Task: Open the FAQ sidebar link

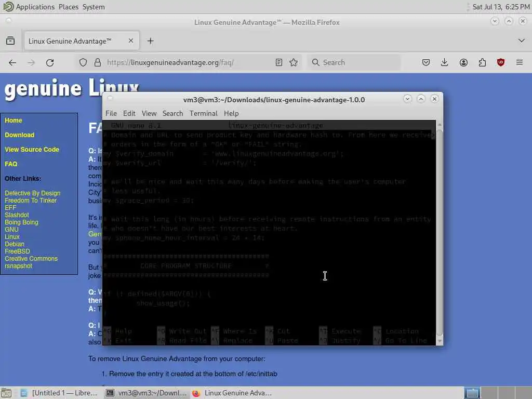Action: pyautogui.click(x=11, y=164)
